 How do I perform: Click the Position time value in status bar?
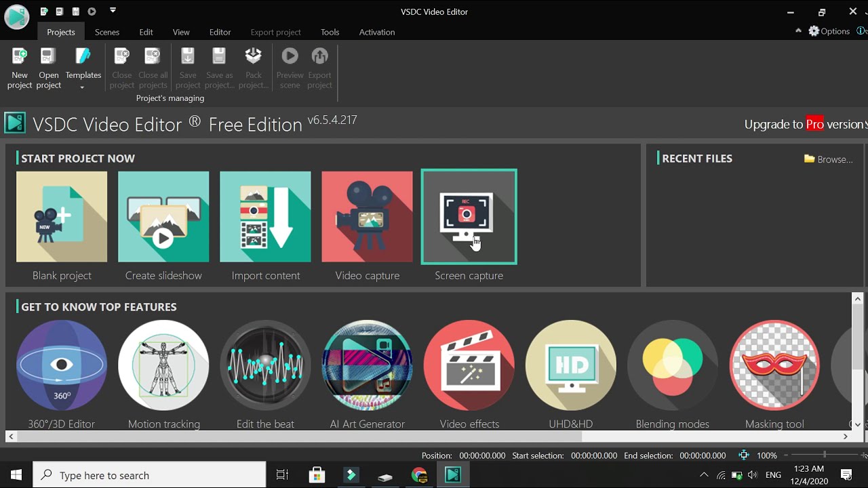pyautogui.click(x=482, y=456)
